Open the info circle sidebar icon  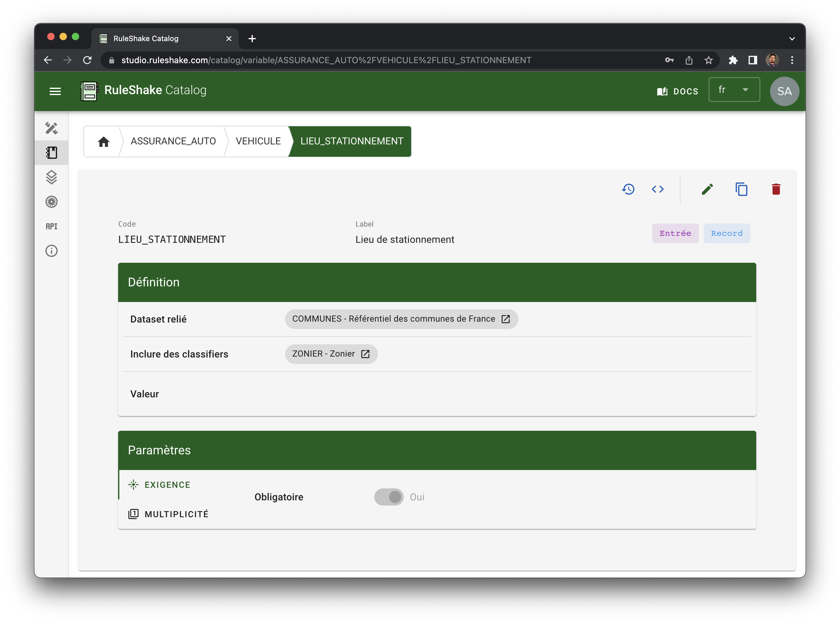point(52,251)
